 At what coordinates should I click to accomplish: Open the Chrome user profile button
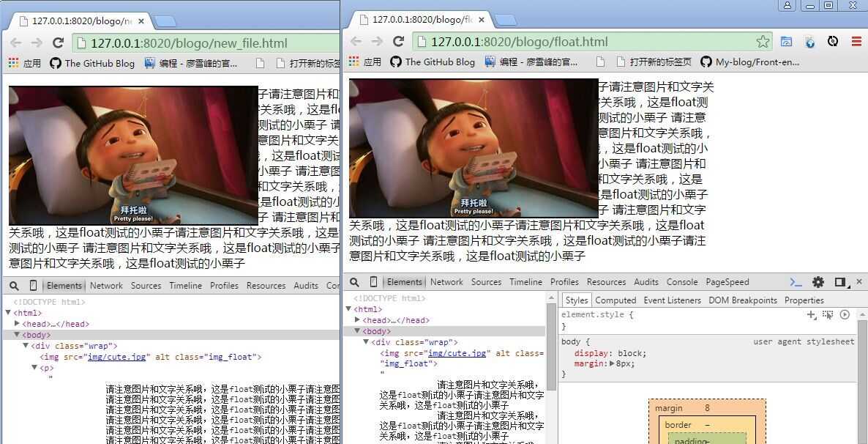787,6
